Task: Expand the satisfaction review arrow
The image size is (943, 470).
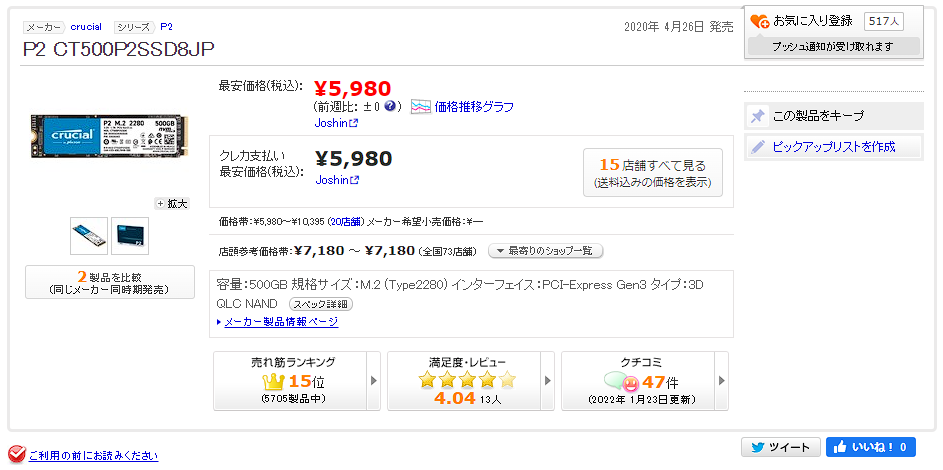Action: (548, 381)
